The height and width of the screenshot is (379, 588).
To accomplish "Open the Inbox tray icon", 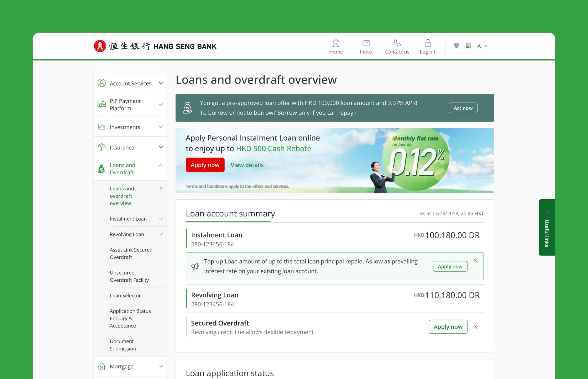I will click(x=366, y=43).
